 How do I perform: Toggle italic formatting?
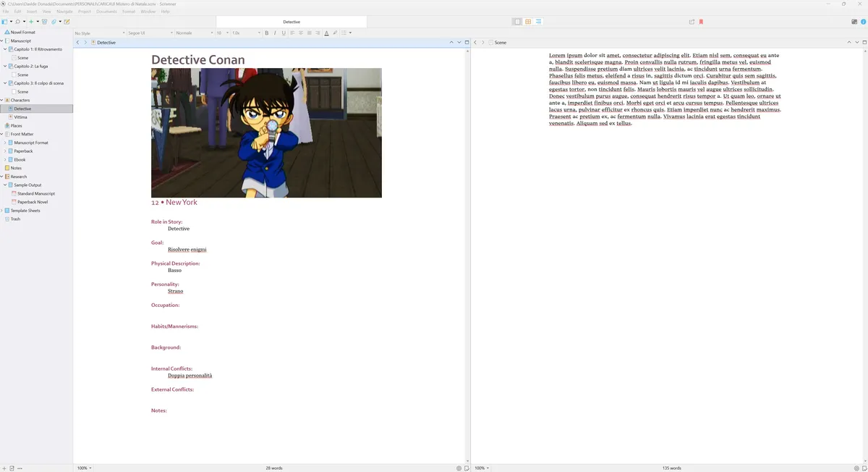[x=275, y=33]
